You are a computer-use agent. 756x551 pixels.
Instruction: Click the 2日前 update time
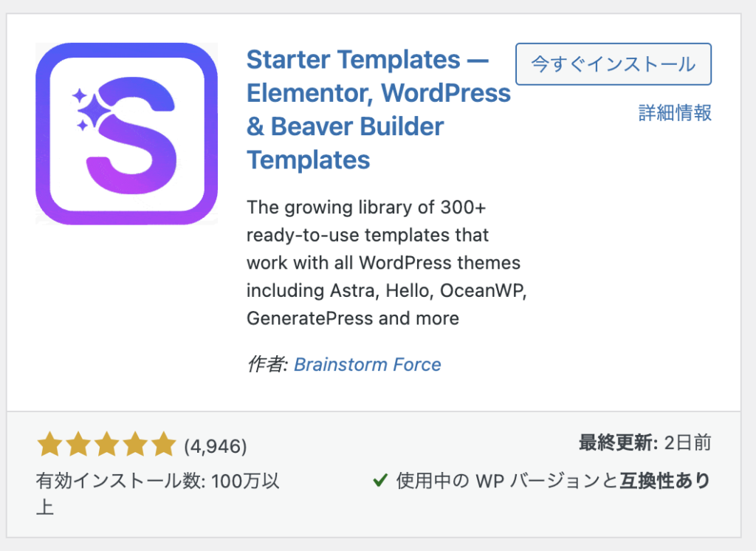(x=687, y=443)
